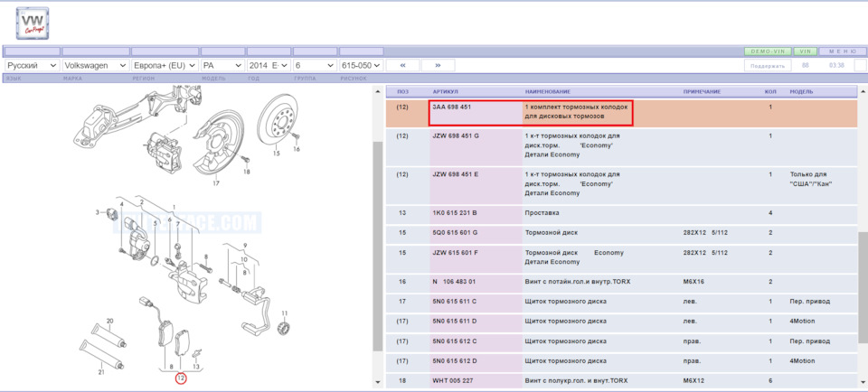Click the Поддержать button
The width and height of the screenshot is (868, 392).
[x=767, y=66]
